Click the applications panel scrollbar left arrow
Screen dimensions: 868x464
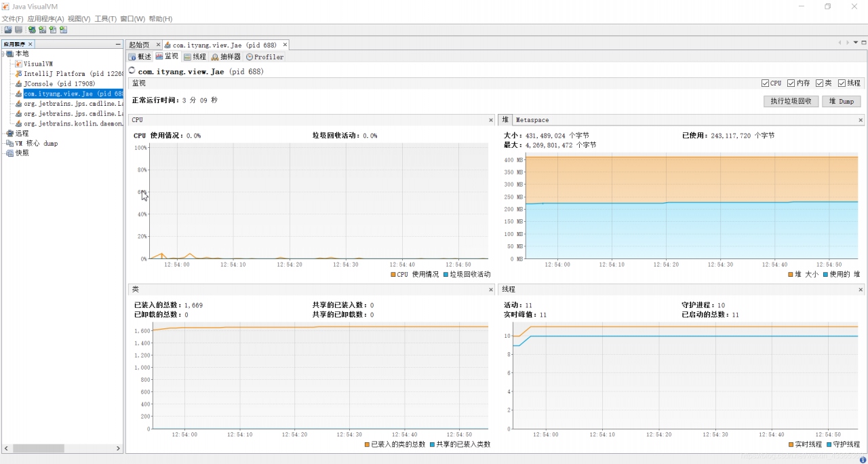[x=6, y=448]
